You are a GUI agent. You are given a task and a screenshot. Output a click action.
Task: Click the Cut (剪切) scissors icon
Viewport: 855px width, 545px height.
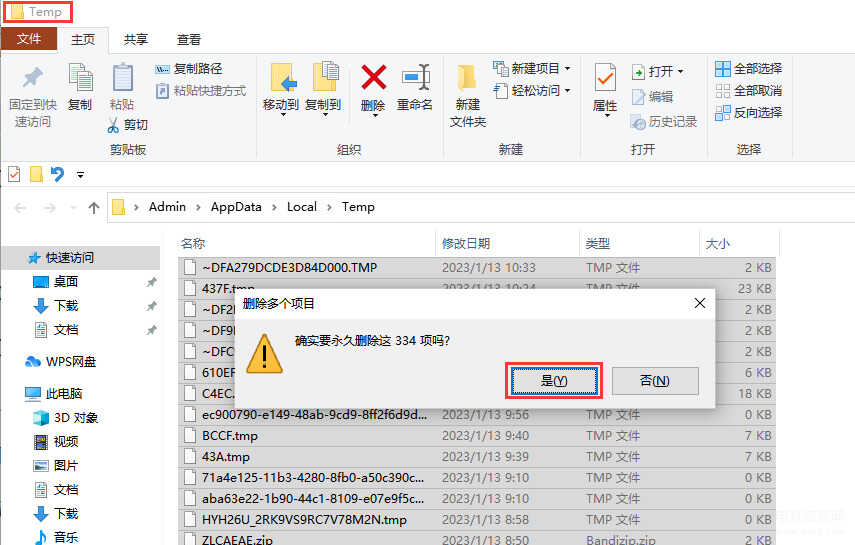coord(113,125)
